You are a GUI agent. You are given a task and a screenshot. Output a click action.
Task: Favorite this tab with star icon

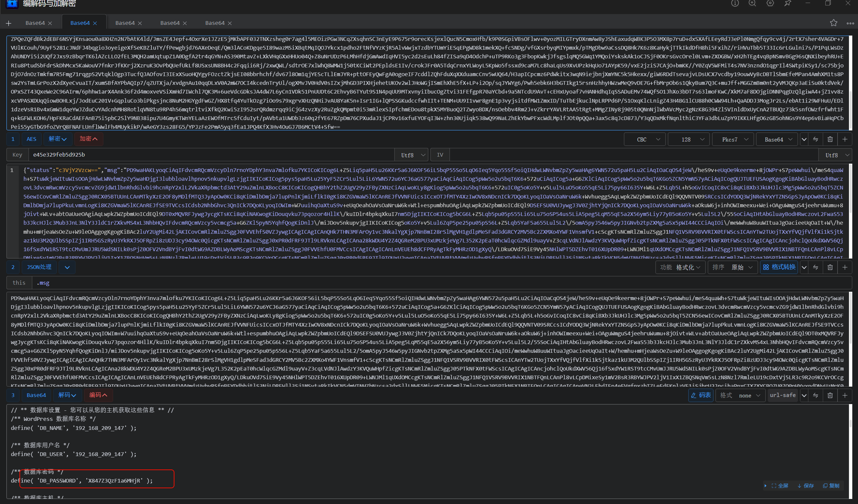[x=834, y=23]
